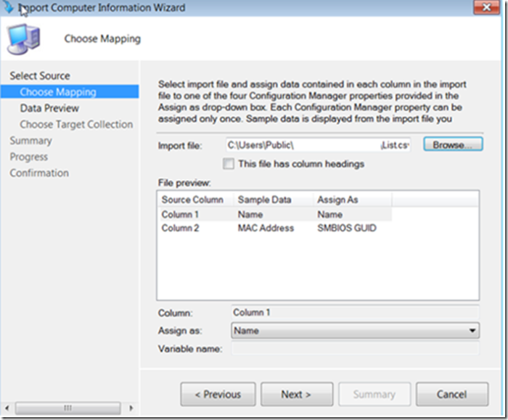This screenshot has width=508, height=420.
Task: Click the Sample Data column header
Action: coord(273,199)
